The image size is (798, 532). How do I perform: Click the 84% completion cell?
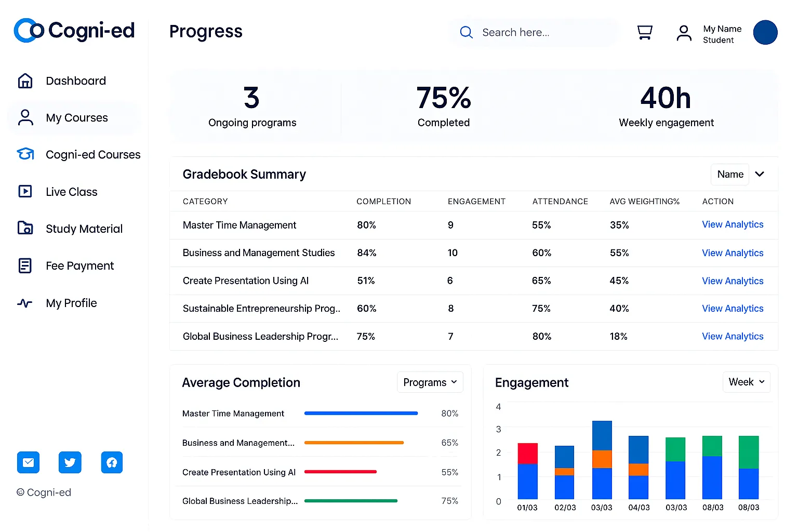tap(367, 253)
